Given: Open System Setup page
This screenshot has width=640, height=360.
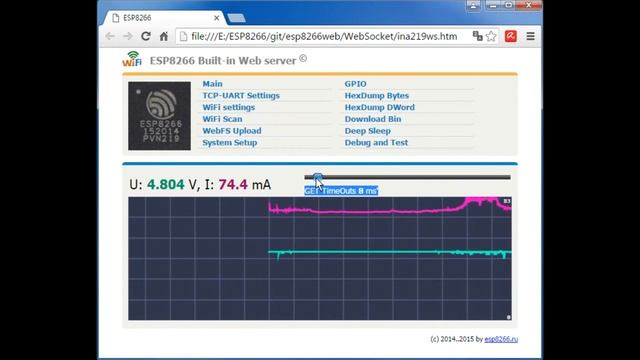Looking at the screenshot, I should (230, 143).
